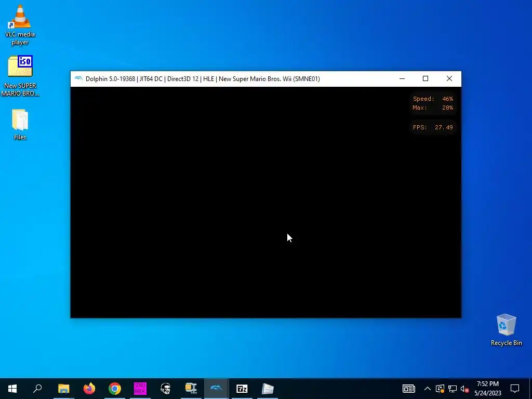Image resolution: width=532 pixels, height=399 pixels.
Task: Open File Explorer from taskbar
Action: coord(63,389)
